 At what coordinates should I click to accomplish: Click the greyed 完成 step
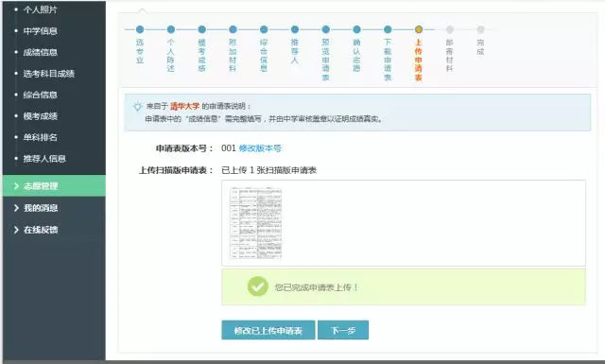tap(480, 29)
